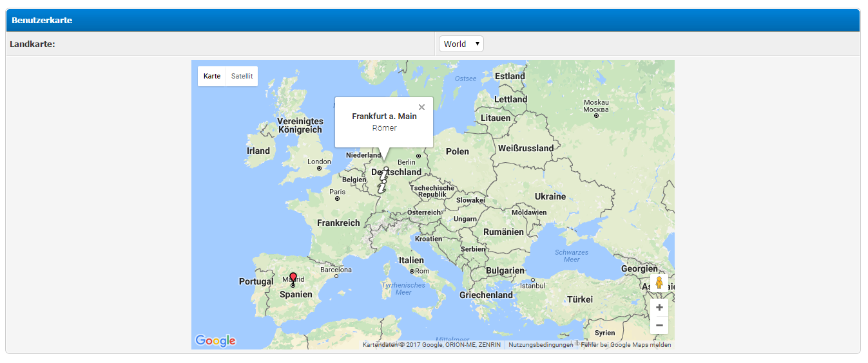Click the Istanbul city label
This screenshot has width=868, height=363.
point(533,285)
